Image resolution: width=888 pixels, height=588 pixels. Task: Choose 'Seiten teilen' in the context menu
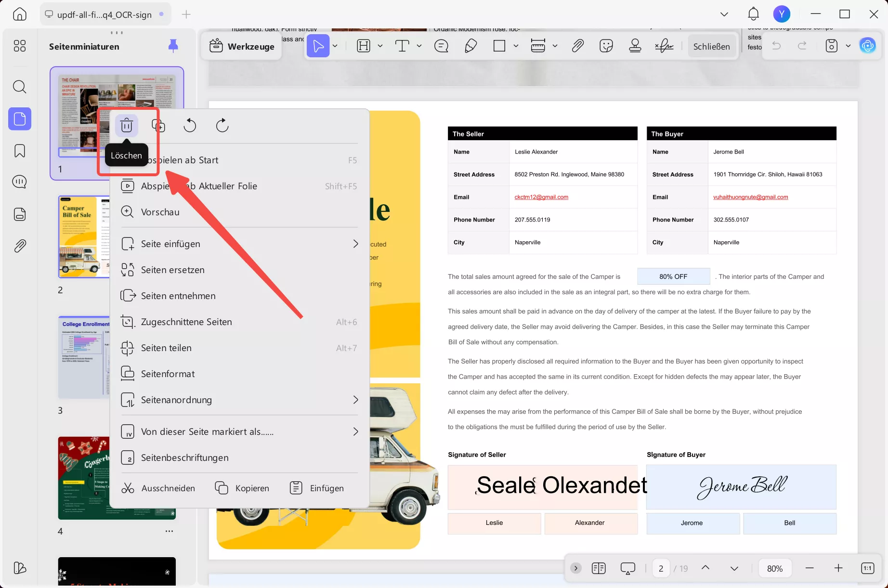[x=166, y=348]
